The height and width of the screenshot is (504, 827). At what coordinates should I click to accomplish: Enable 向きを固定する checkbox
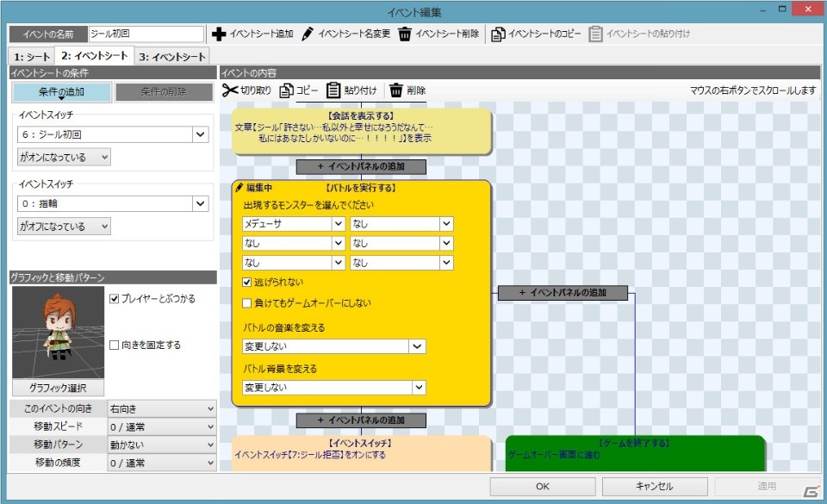pos(114,345)
